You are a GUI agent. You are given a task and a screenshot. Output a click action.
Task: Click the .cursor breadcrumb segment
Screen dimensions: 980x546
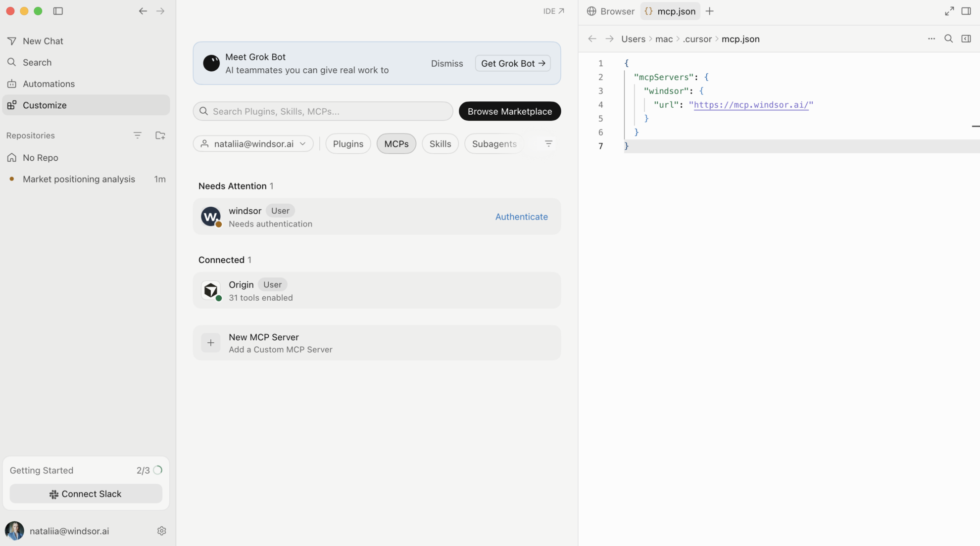(x=697, y=39)
